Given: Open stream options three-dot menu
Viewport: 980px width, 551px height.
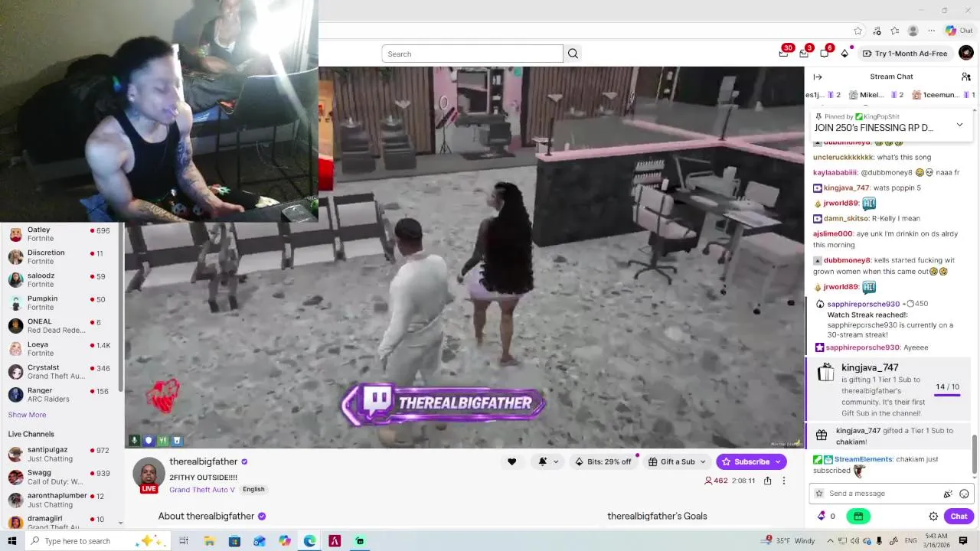Looking at the screenshot, I should tap(783, 481).
